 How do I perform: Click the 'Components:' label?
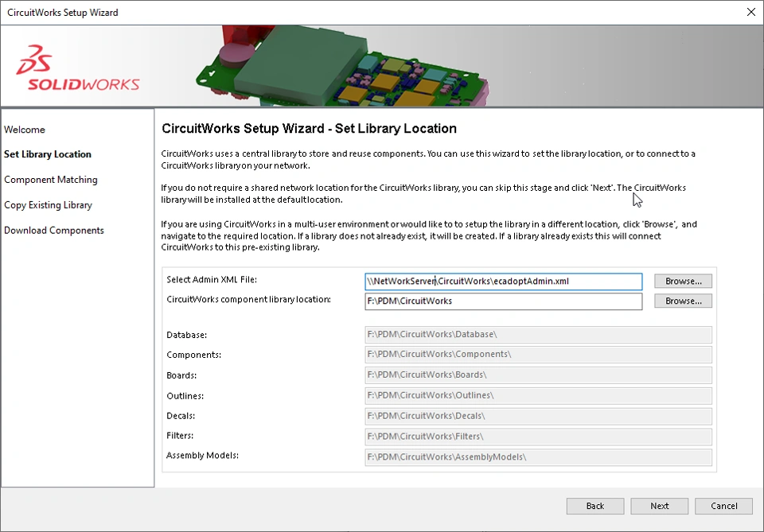193,355
